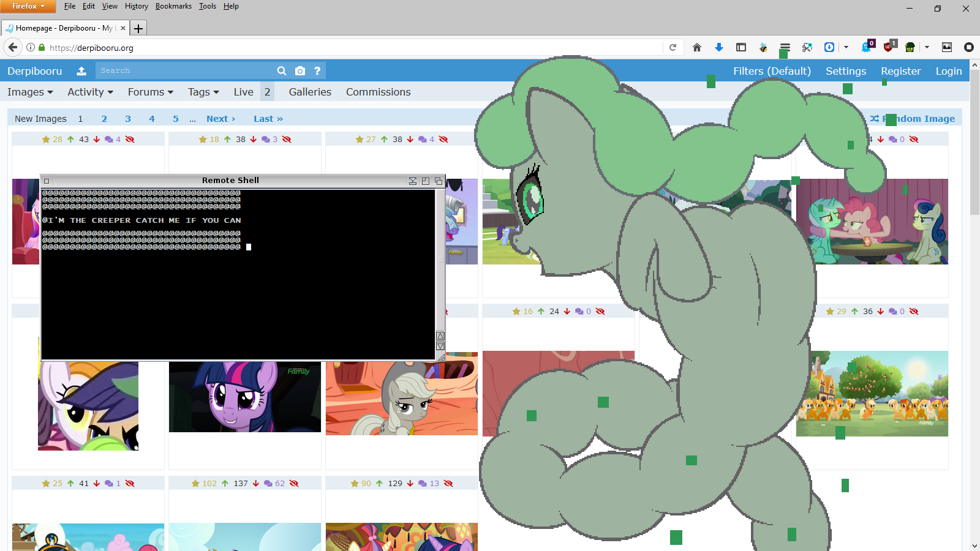Click the green padlock in the address bar
This screenshot has width=980, height=551.
pyautogui.click(x=42, y=47)
